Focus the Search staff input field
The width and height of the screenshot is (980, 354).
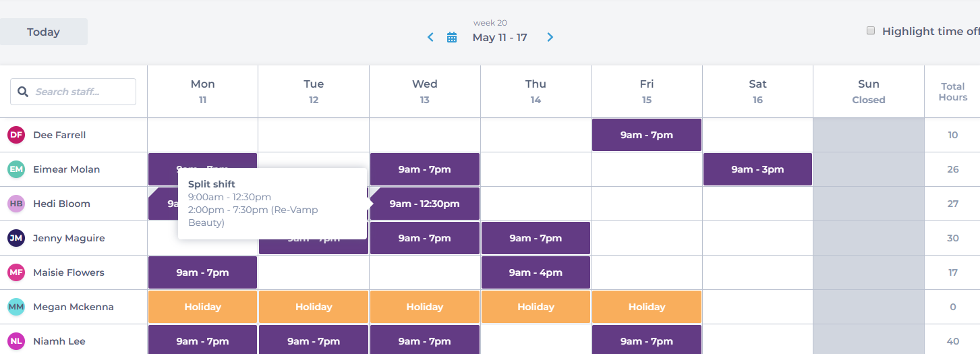tap(73, 92)
